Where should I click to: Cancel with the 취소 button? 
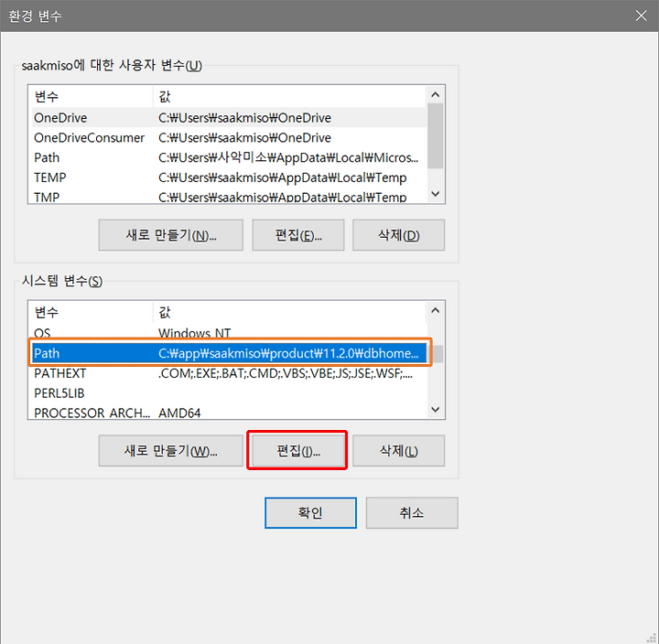pos(412,512)
